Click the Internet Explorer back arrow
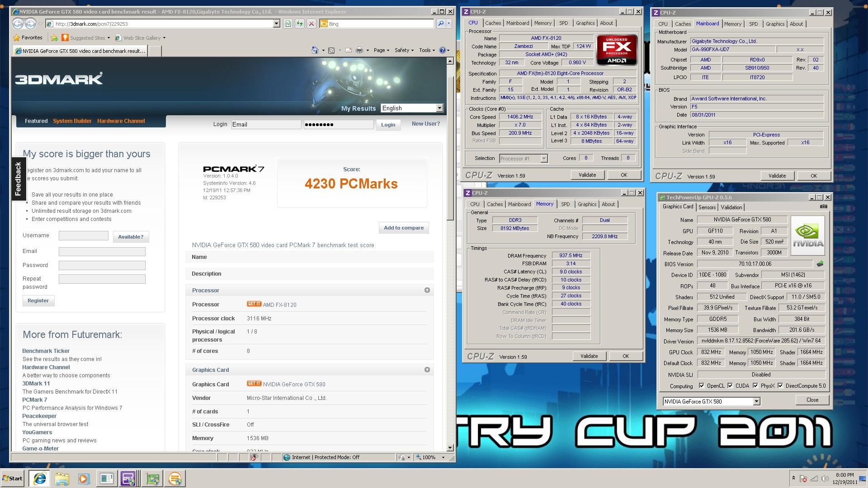The image size is (868, 488). (18, 23)
